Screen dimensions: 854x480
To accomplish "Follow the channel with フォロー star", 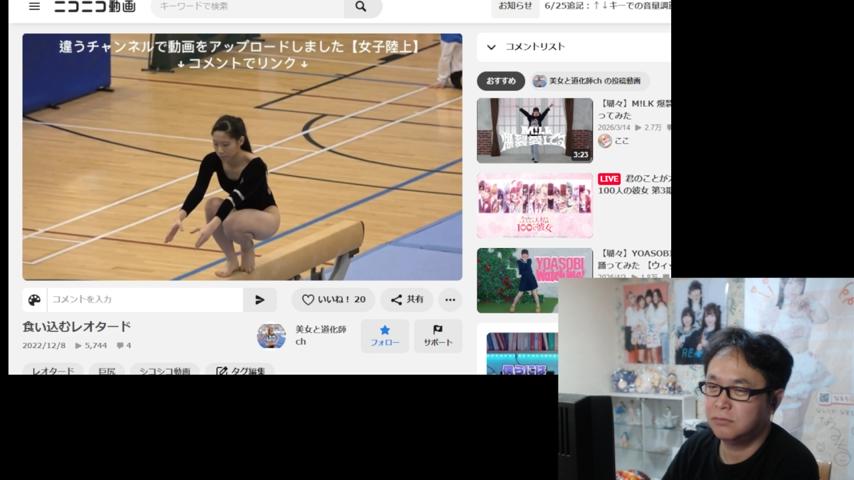I will pos(385,336).
